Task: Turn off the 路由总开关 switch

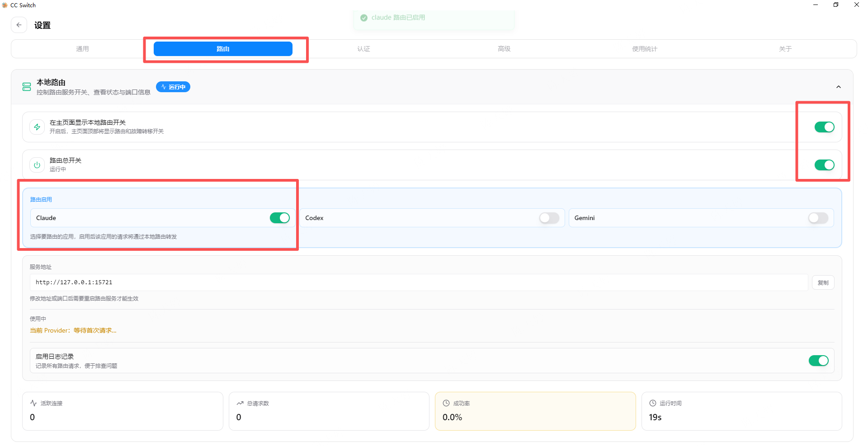Action: (825, 165)
